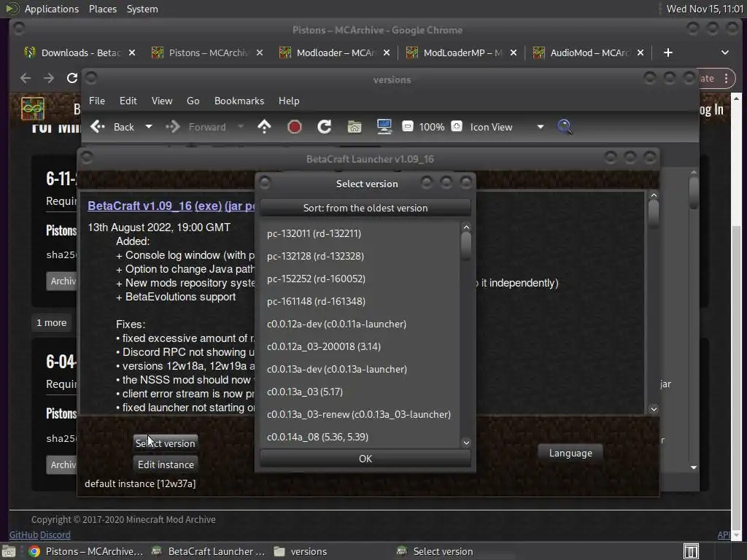This screenshot has width=747, height=560.
Task: Reload the versions folder view
Action: click(x=325, y=127)
